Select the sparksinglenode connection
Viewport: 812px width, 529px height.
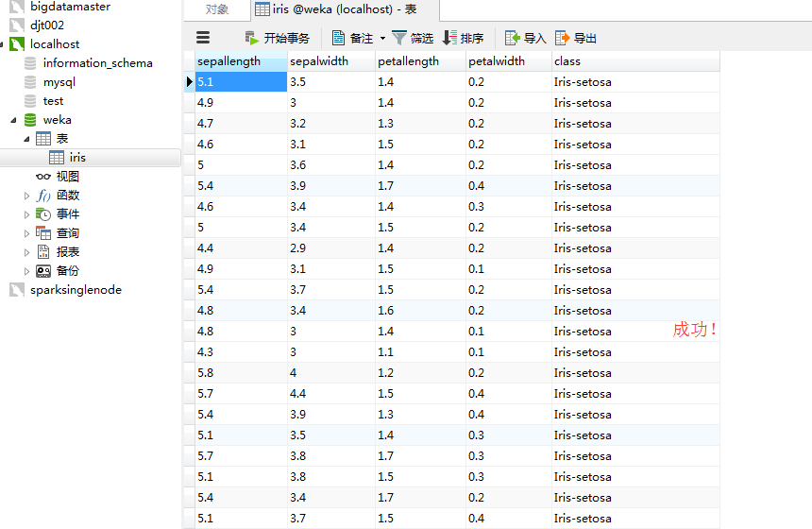(x=76, y=290)
